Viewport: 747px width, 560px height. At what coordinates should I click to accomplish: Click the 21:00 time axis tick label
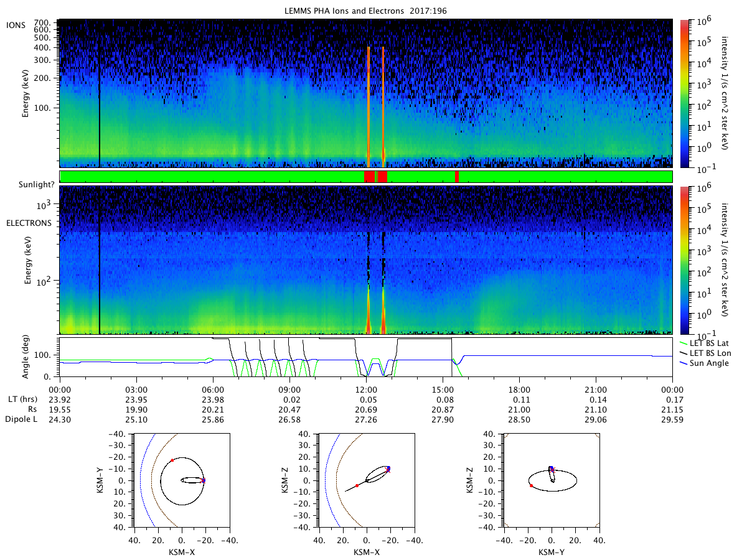click(596, 389)
